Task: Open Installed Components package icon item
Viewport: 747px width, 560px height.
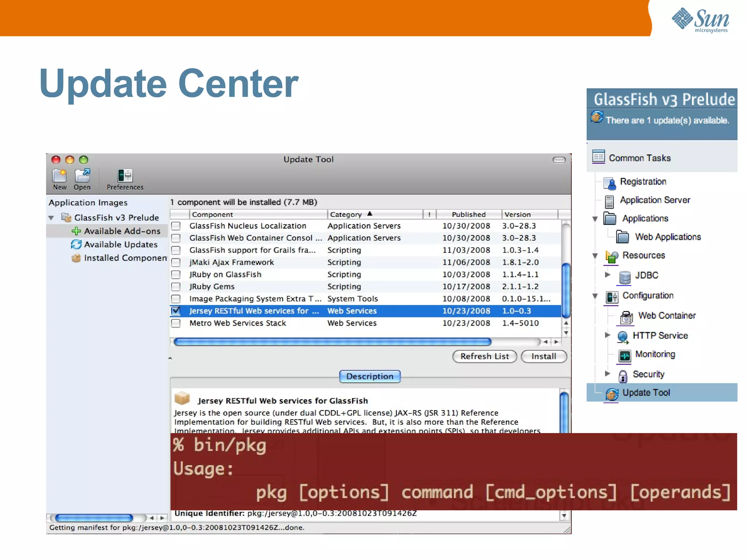Action: point(76,258)
